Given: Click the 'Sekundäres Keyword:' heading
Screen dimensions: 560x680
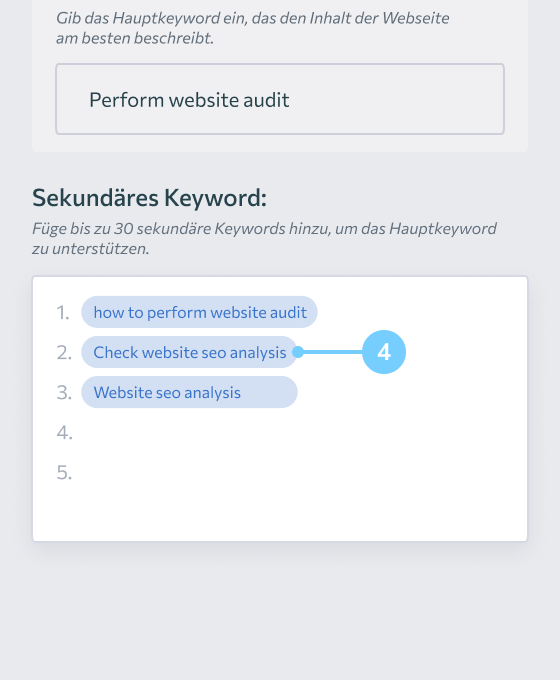Looking at the screenshot, I should [149, 198].
